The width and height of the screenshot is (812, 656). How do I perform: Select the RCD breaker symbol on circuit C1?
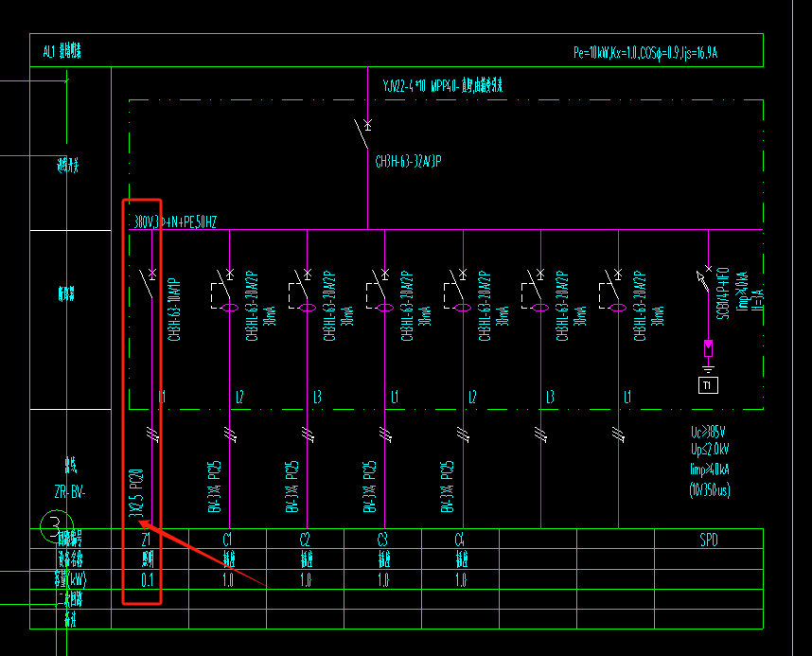click(x=224, y=292)
